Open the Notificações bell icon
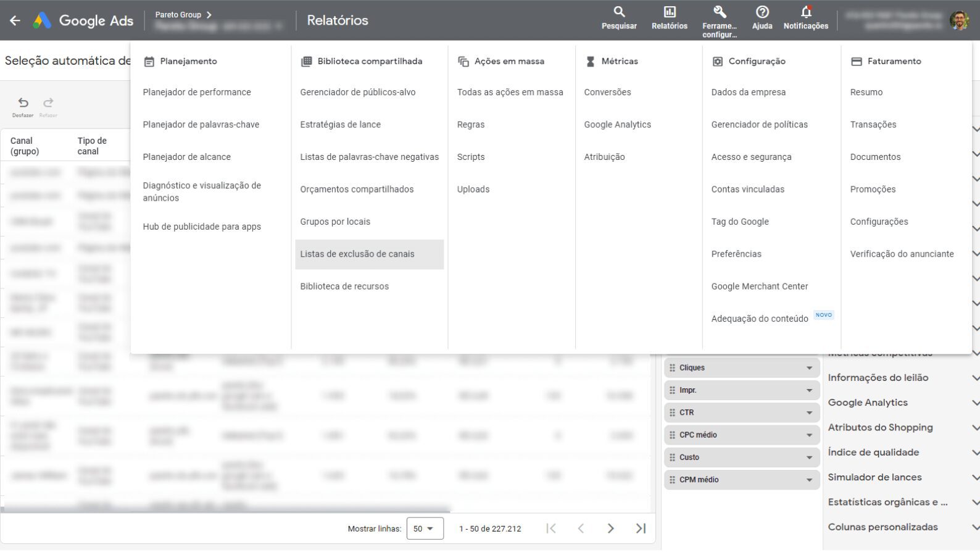The width and height of the screenshot is (980, 552). pos(805,12)
